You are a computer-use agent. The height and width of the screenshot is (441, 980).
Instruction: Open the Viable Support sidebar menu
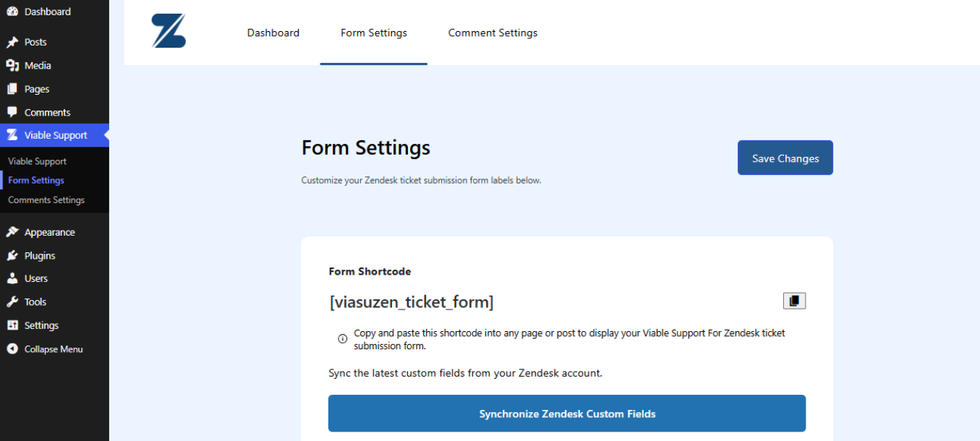pos(55,135)
